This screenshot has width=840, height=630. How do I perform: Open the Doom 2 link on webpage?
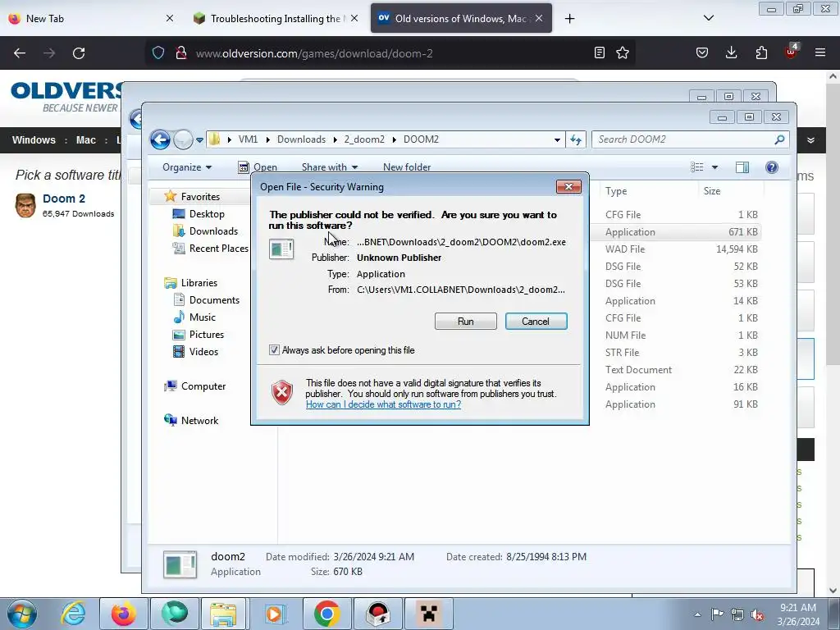pyautogui.click(x=64, y=199)
